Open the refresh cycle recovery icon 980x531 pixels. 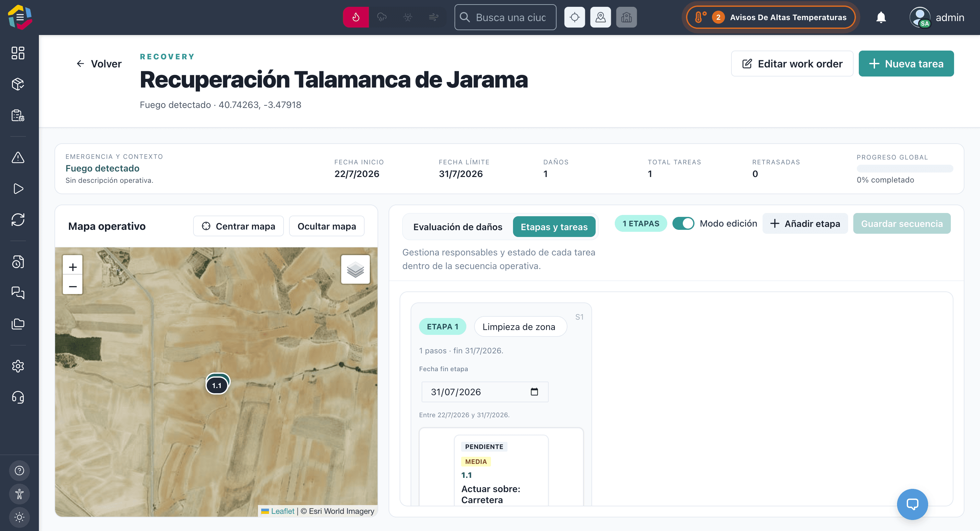tap(18, 220)
